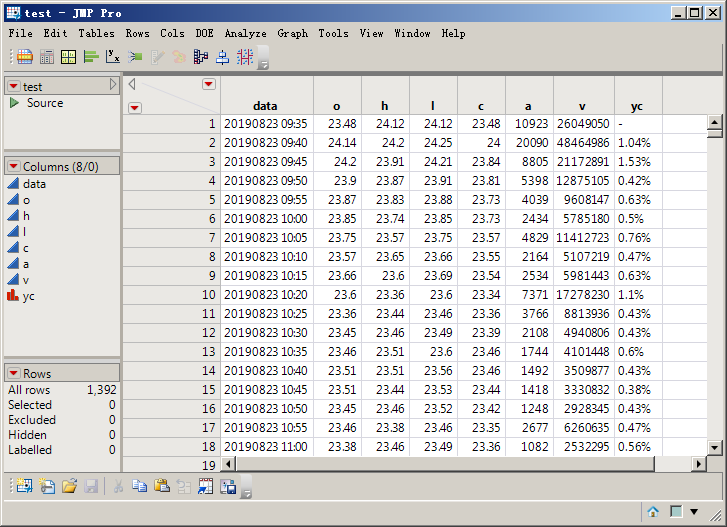727x527 pixels.
Task: Open the DOE menu
Action: tap(204, 33)
